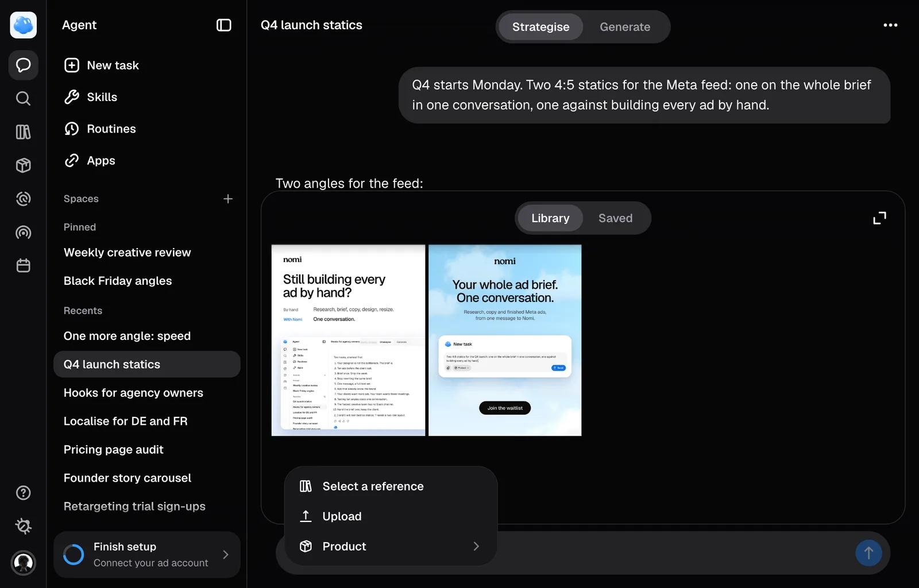The image size is (919, 588).
Task: Select the Still building every ad thumbnail
Action: (348, 341)
